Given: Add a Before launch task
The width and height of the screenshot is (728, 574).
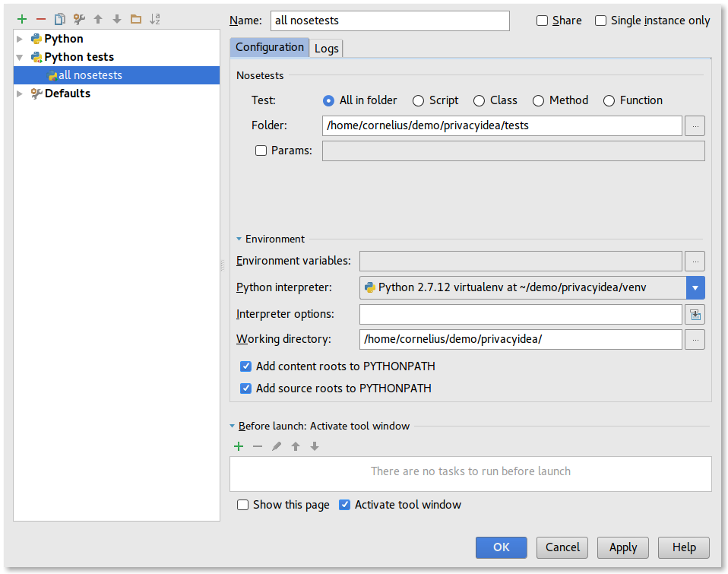Looking at the screenshot, I should [x=239, y=446].
